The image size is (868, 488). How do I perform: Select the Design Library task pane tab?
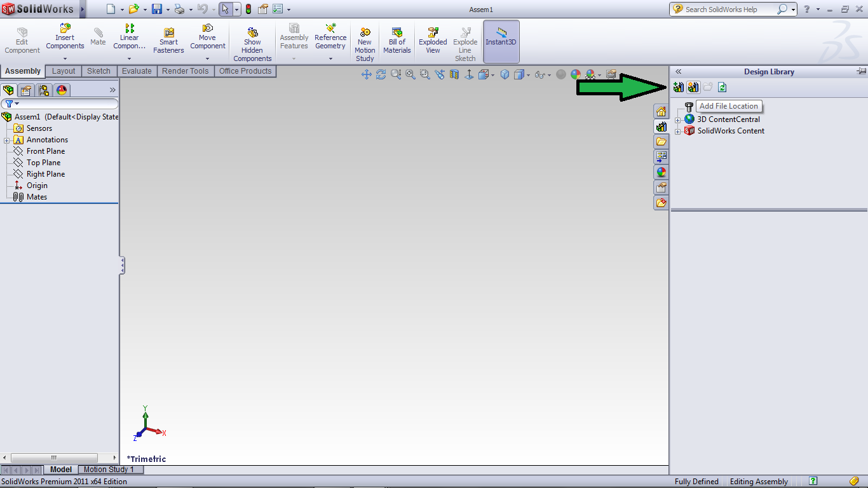(661, 126)
